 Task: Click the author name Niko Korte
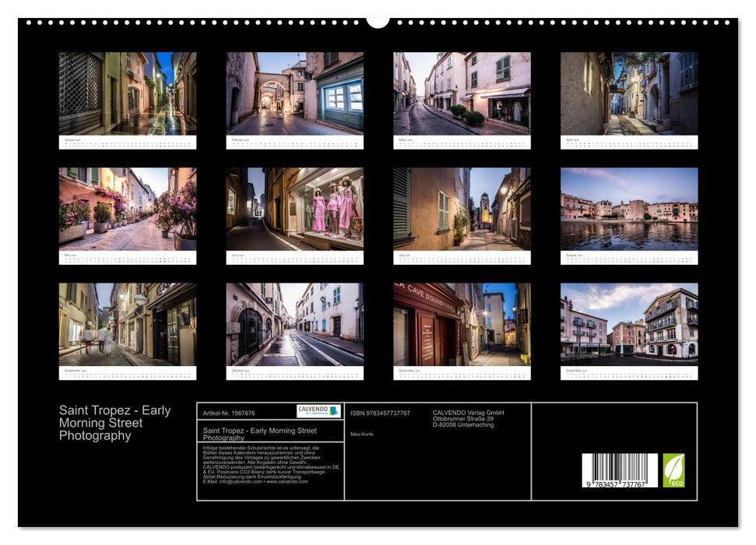[360, 433]
